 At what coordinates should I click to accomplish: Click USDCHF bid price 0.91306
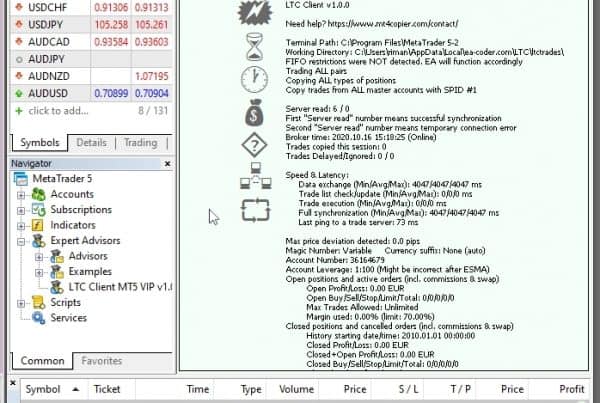111,7
